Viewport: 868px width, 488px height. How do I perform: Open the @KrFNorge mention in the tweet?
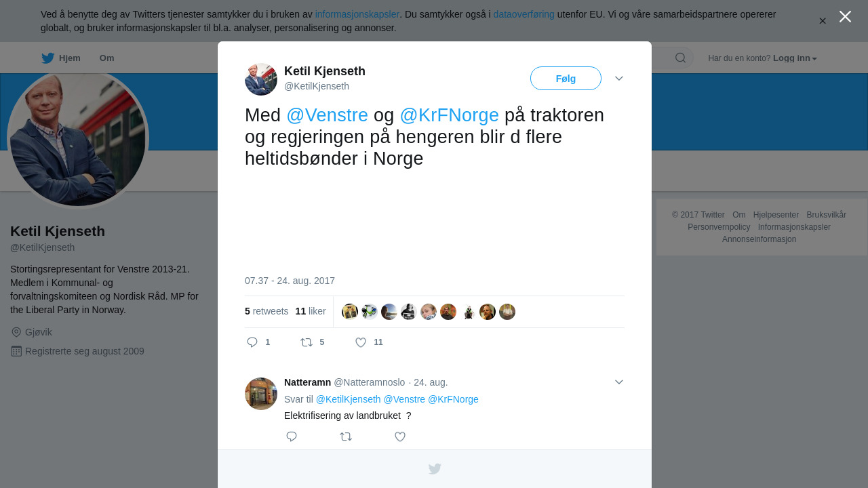450,115
